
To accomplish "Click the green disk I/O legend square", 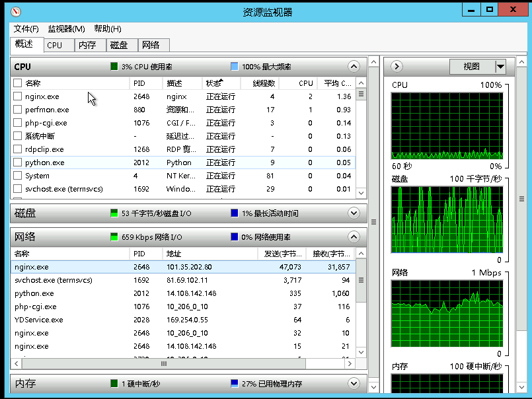I will point(114,213).
